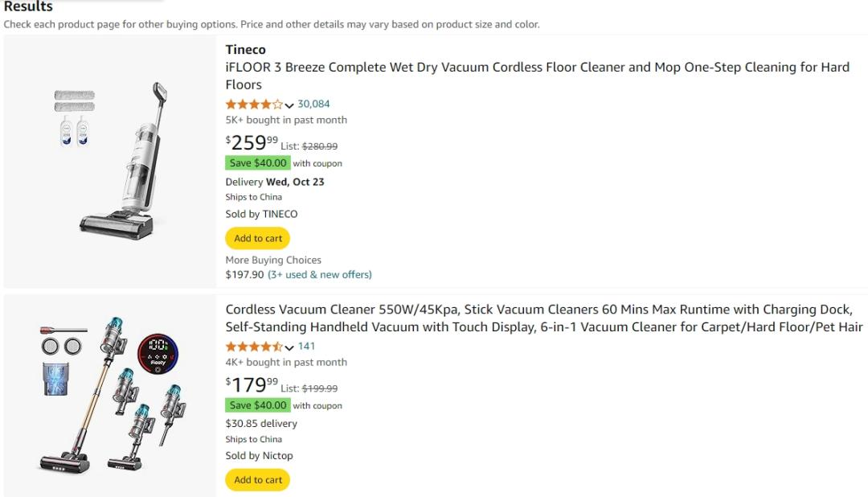Click the $199.99 list price on cordless vacuum

319,388
